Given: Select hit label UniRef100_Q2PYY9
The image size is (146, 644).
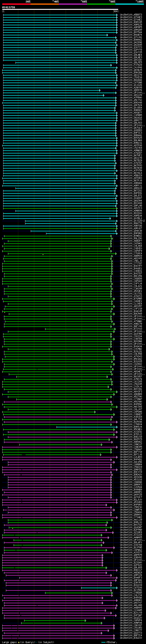Looking at the screenshot, I should [x=131, y=50].
